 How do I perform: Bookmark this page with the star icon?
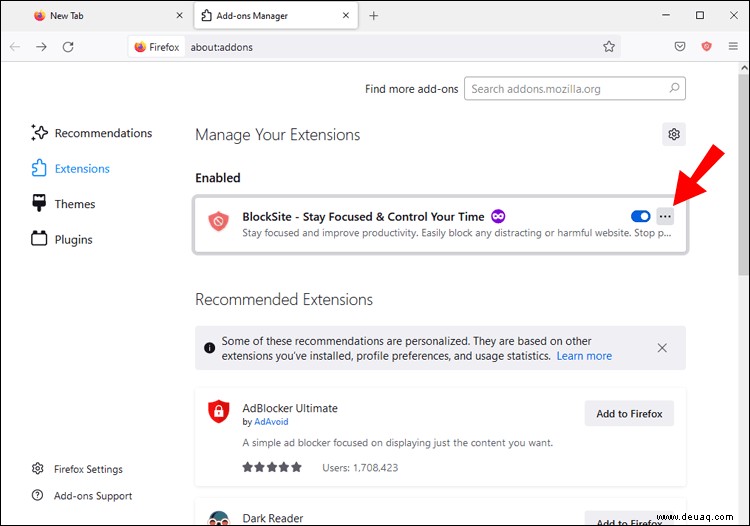tap(608, 46)
